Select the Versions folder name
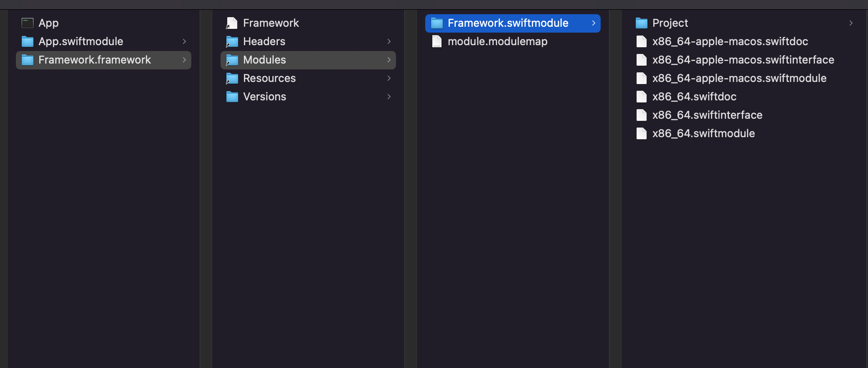 265,97
